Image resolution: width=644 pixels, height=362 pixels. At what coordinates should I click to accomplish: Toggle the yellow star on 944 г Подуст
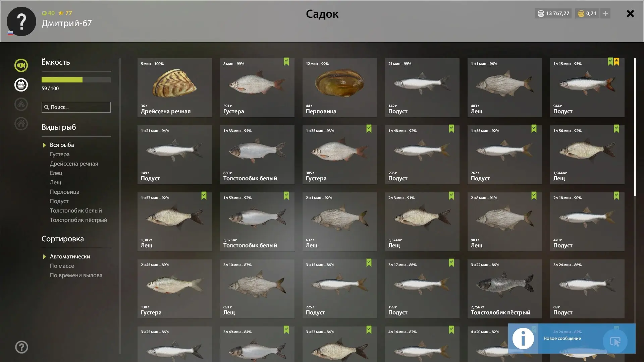click(616, 62)
